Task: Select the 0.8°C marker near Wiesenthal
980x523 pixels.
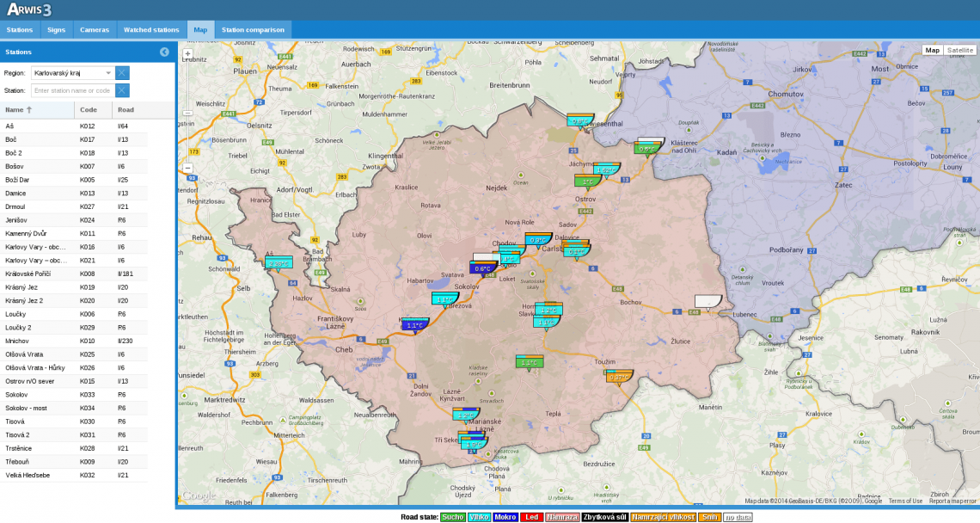Action: tap(580, 121)
